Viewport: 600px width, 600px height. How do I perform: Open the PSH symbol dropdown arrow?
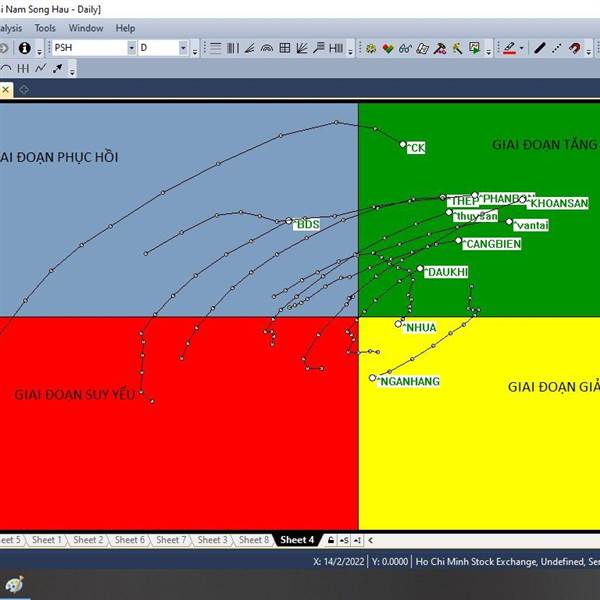point(131,48)
